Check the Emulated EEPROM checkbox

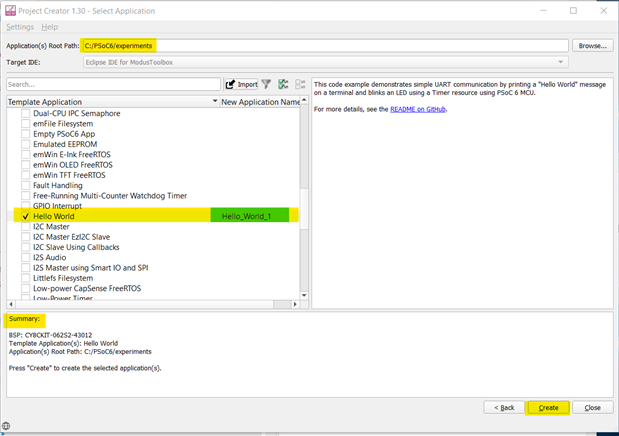[x=26, y=144]
